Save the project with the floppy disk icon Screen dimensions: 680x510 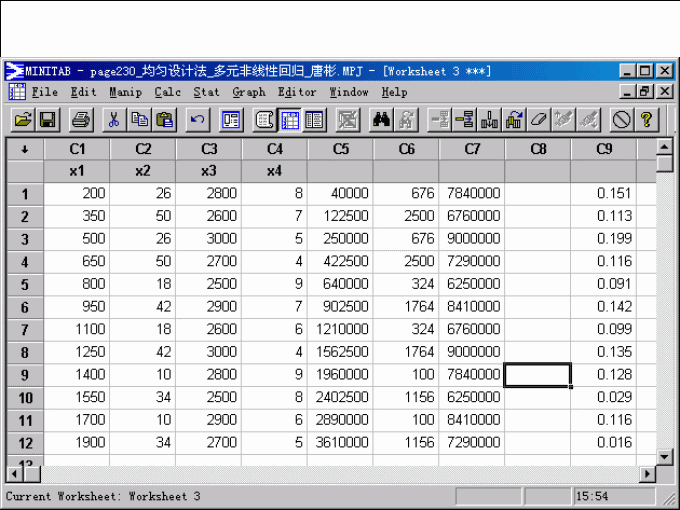[x=47, y=120]
